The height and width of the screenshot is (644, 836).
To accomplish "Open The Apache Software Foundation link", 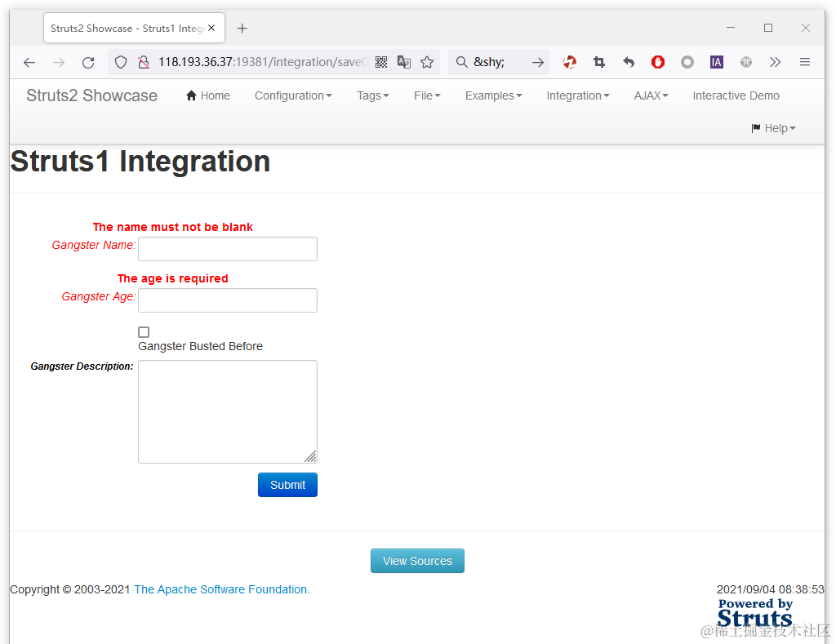I will click(x=222, y=589).
